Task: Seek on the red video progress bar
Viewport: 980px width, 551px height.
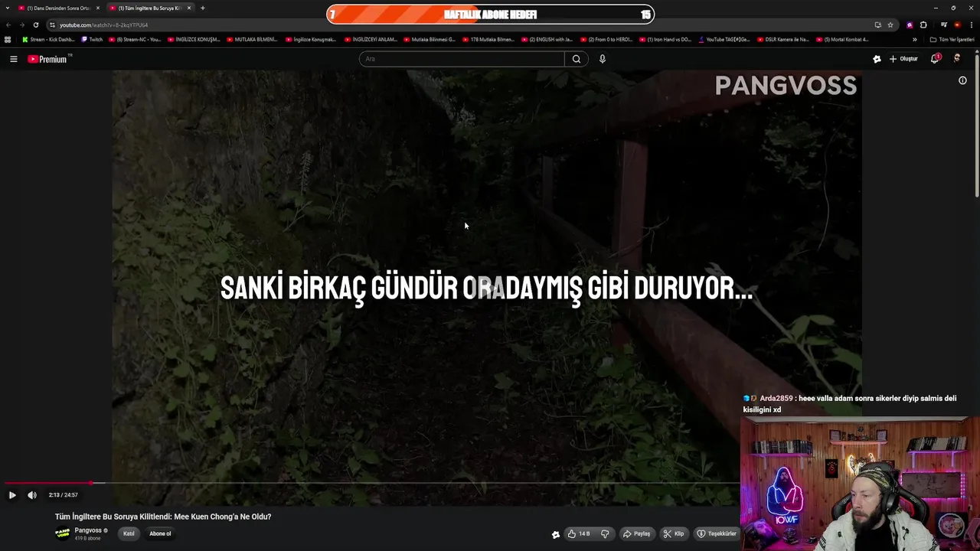Action: 371,483
